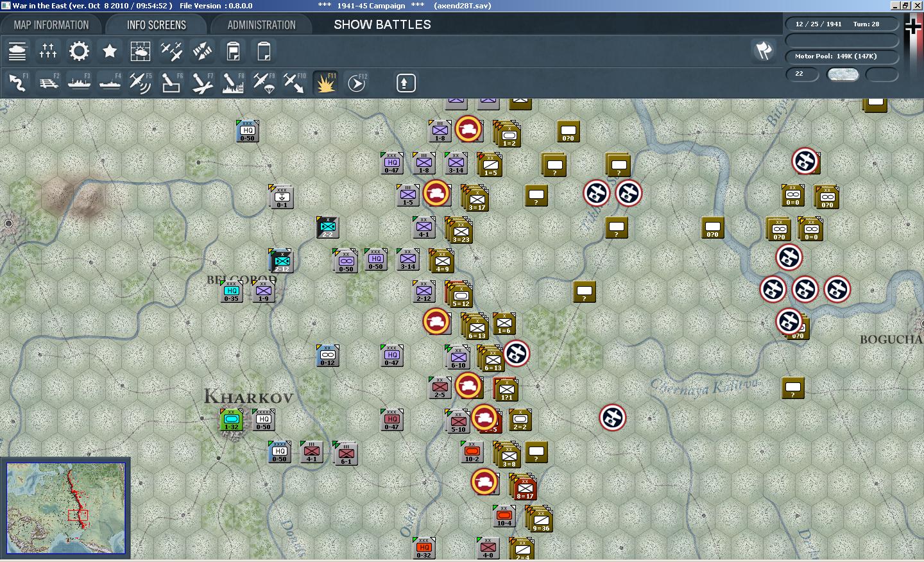Image resolution: width=924 pixels, height=562 pixels.
Task: Select the 10-4 panzer unit counter
Action: (x=504, y=516)
